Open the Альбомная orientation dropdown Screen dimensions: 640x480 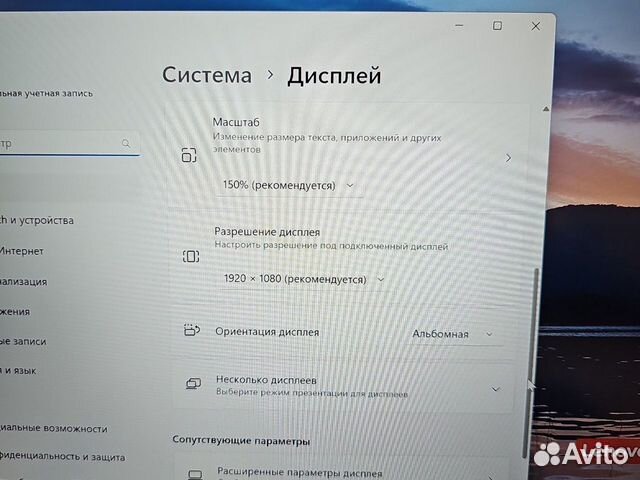point(454,334)
